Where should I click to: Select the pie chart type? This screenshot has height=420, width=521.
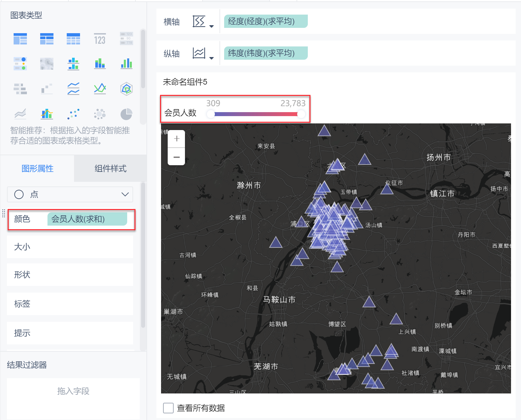click(126, 114)
